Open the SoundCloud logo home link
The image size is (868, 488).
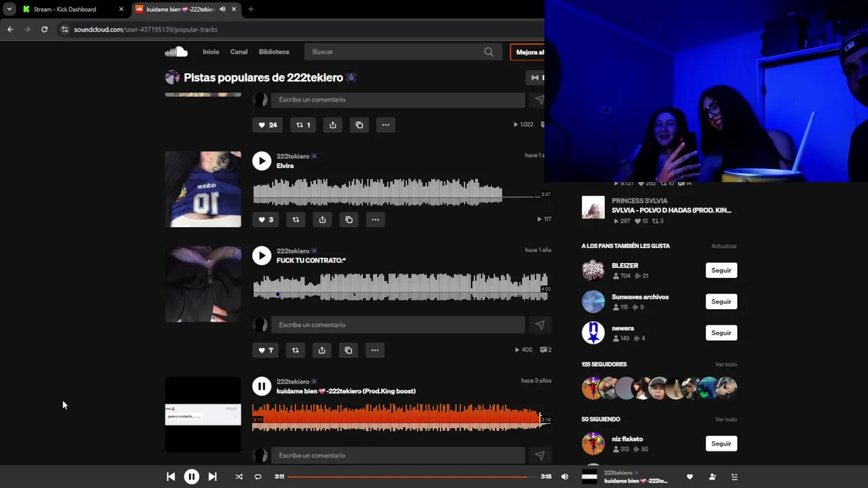[176, 52]
